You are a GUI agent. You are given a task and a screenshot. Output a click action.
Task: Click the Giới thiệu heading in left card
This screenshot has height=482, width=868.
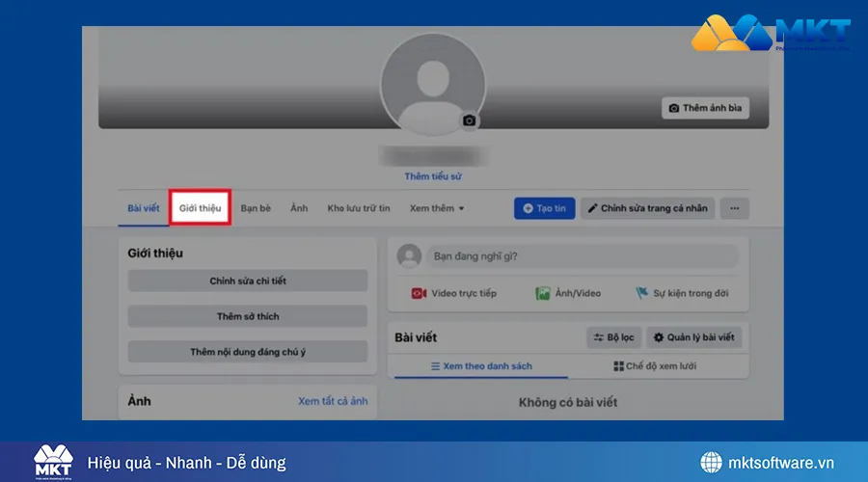[x=155, y=253]
